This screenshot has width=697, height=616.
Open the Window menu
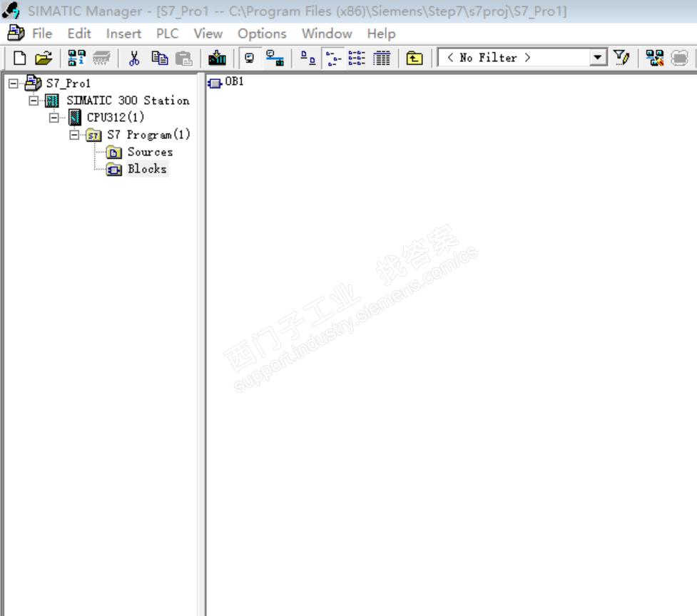(x=327, y=34)
